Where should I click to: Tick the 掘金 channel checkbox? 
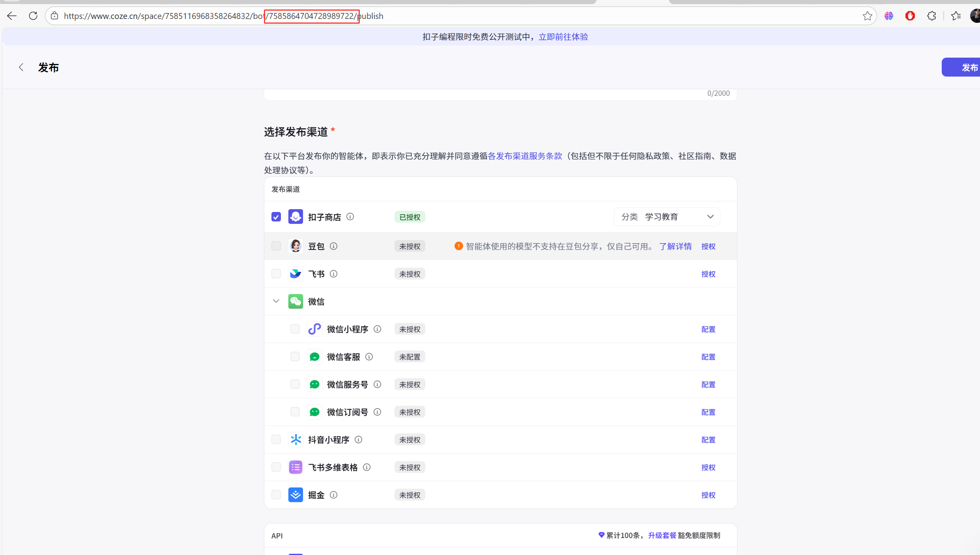(276, 495)
